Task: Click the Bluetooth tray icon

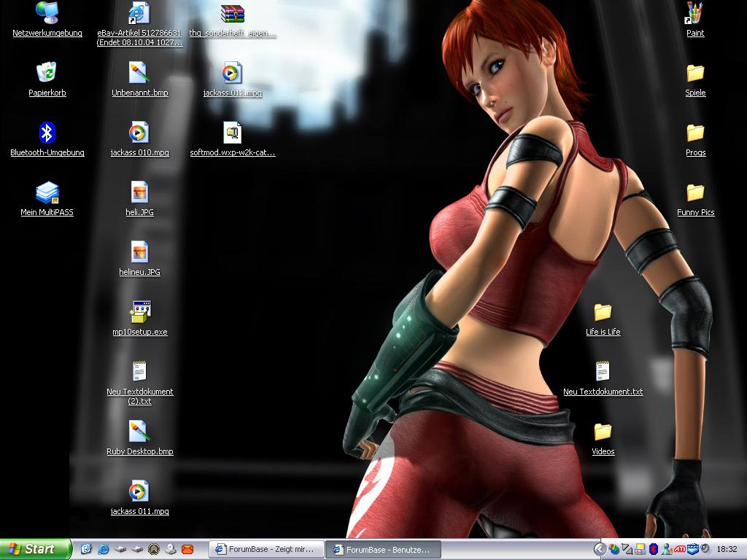Action: (x=654, y=549)
